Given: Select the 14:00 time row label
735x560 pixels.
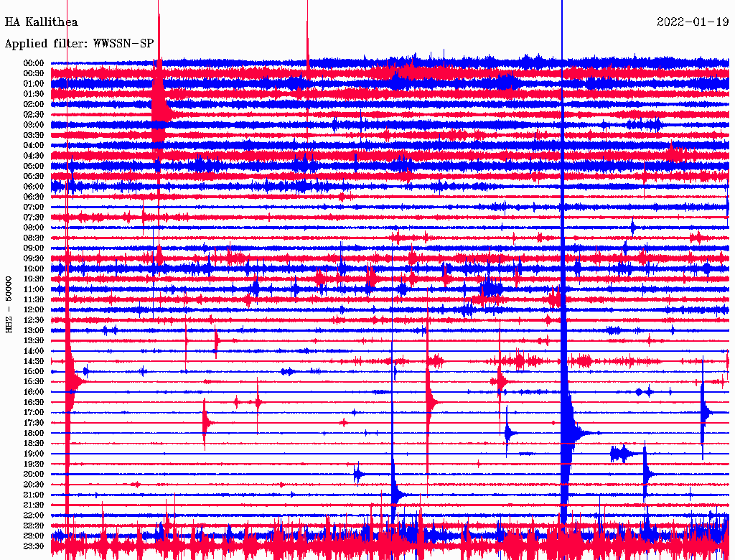Looking at the screenshot, I should pyautogui.click(x=34, y=351).
